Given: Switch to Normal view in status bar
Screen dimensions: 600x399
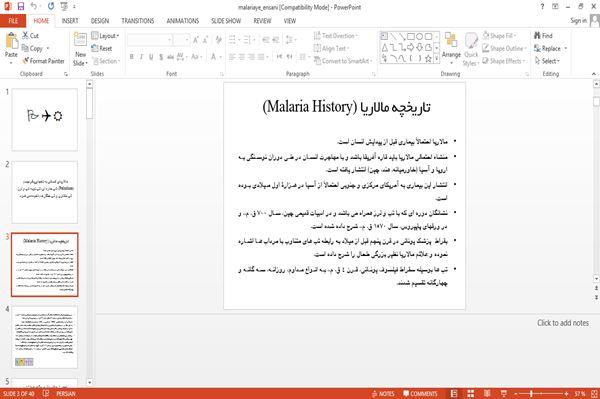Looking at the screenshot, I should click(454, 394).
